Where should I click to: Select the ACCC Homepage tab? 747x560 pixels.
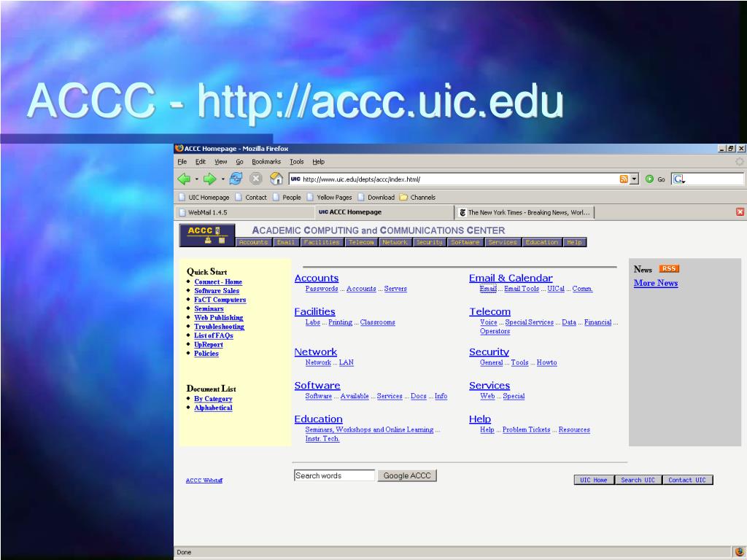384,212
